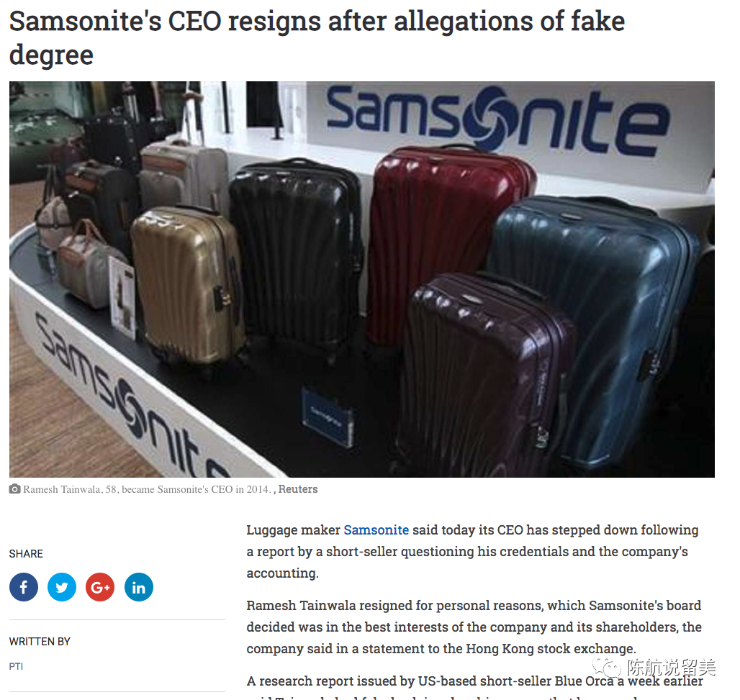Screen dimensions: 740x700
Task: Click paragraph starting Ramesh Tainwala resigned
Action: (x=474, y=627)
